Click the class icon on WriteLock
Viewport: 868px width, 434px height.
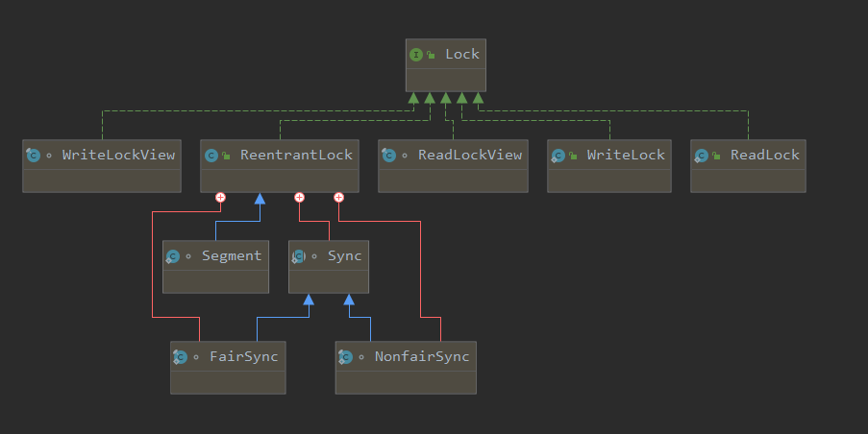tap(558, 156)
